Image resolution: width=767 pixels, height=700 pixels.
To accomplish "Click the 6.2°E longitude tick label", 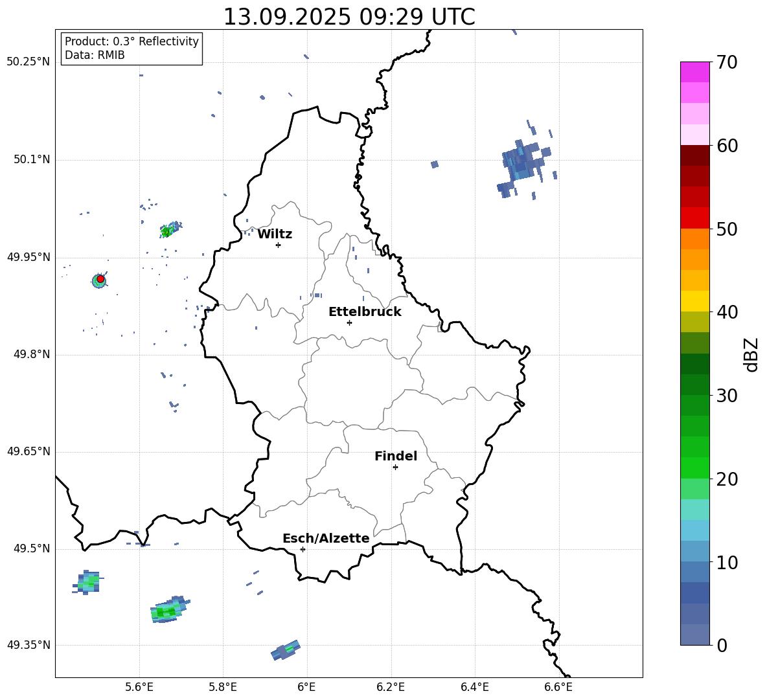I will coord(391,687).
